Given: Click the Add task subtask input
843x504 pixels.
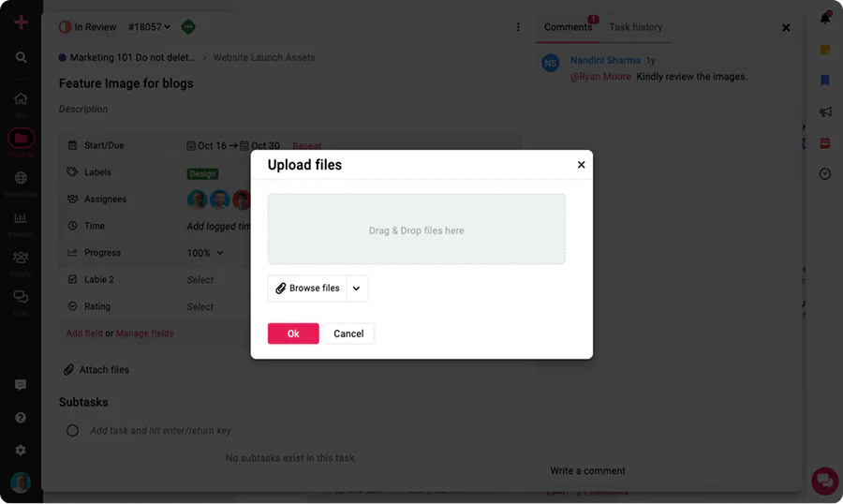Looking at the screenshot, I should click(x=160, y=430).
